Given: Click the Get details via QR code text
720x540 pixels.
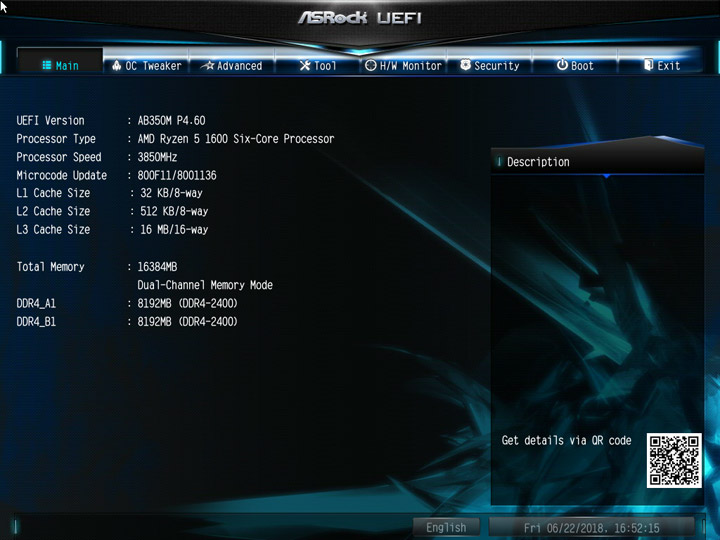Looking at the screenshot, I should coord(566,440).
